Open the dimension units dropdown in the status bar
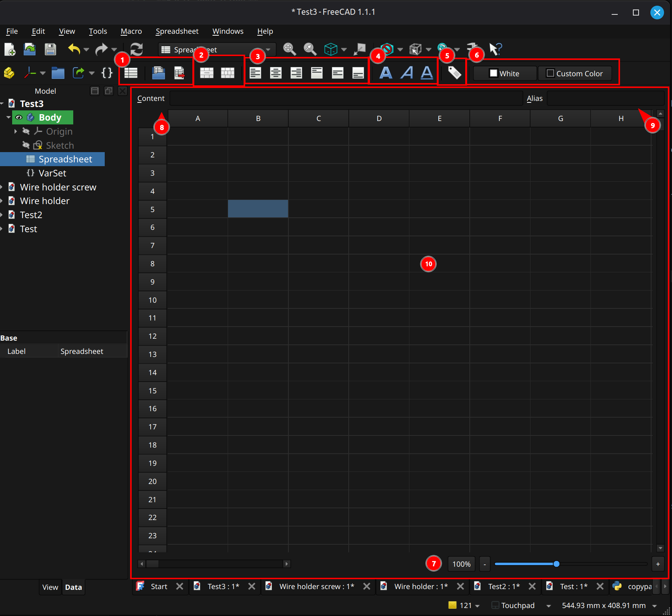Viewport: 672px width, 616px height. (655, 606)
